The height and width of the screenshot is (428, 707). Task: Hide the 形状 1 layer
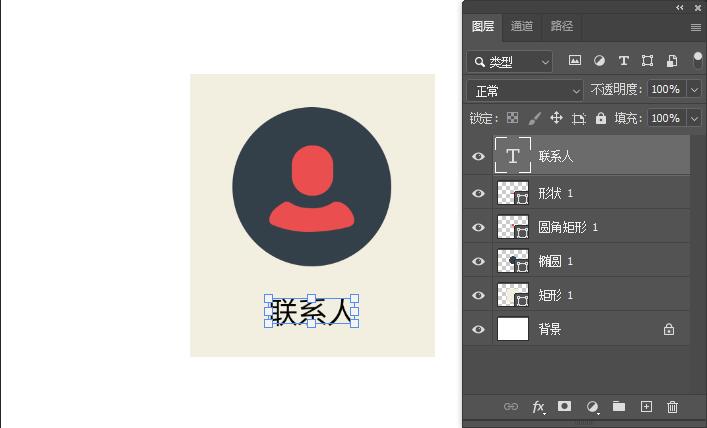[478, 193]
